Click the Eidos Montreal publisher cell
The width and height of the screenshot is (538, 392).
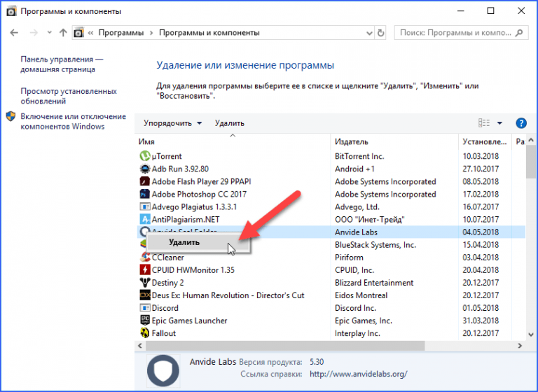tap(361, 295)
